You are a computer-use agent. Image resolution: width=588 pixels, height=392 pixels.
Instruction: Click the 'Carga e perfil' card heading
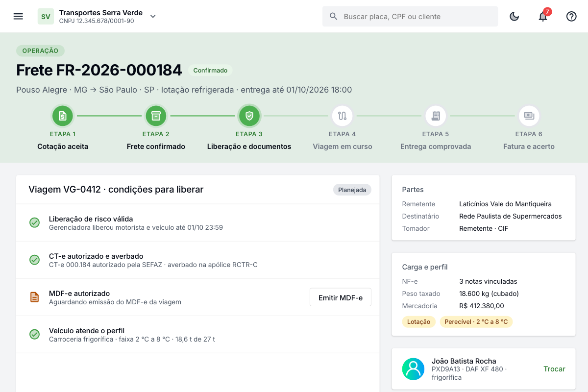point(425,267)
